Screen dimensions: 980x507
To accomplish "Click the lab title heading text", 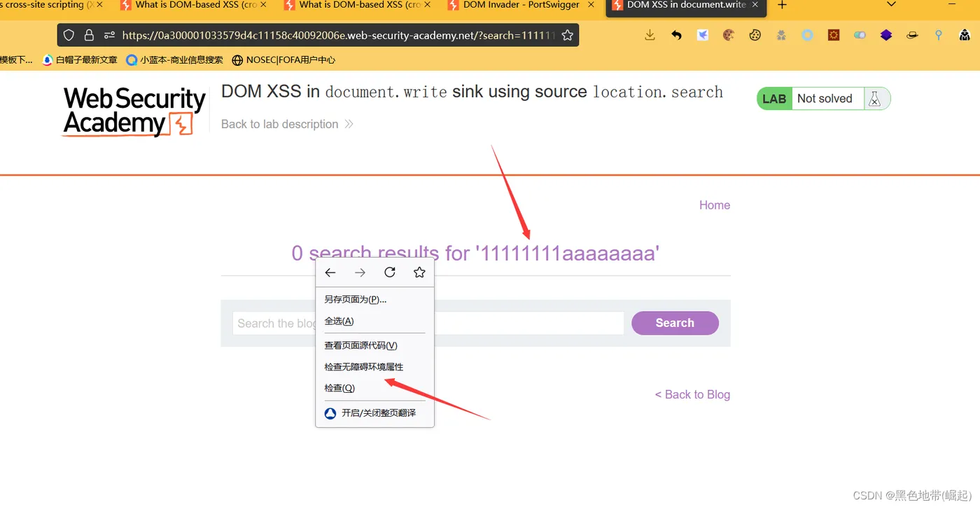I will point(472,92).
